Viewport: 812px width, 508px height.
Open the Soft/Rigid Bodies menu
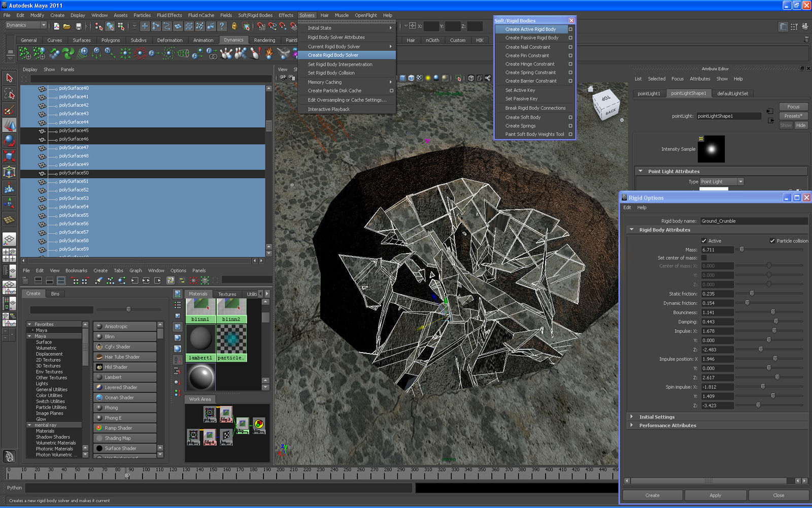tap(255, 15)
